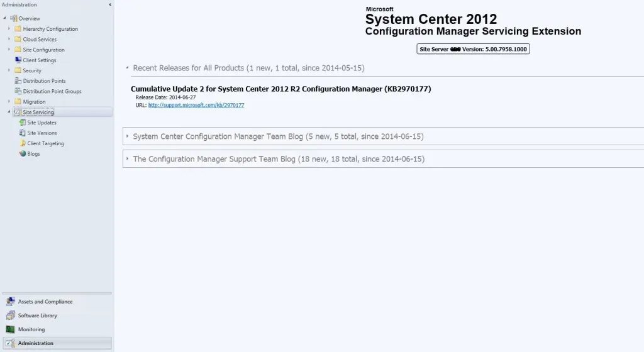Click the Migration folder icon
Viewport: 644px width, 352px height.
coord(18,101)
